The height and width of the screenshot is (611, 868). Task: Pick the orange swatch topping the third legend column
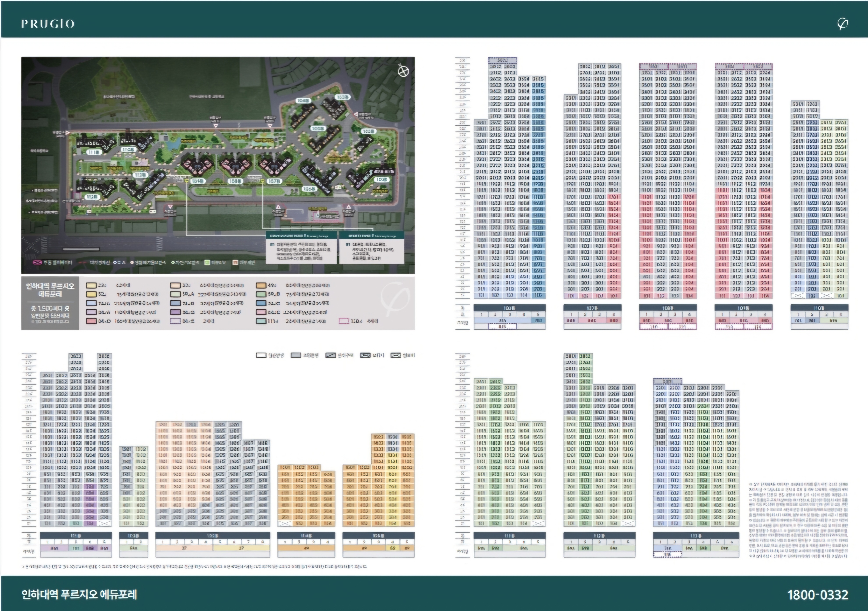pyautogui.click(x=261, y=285)
